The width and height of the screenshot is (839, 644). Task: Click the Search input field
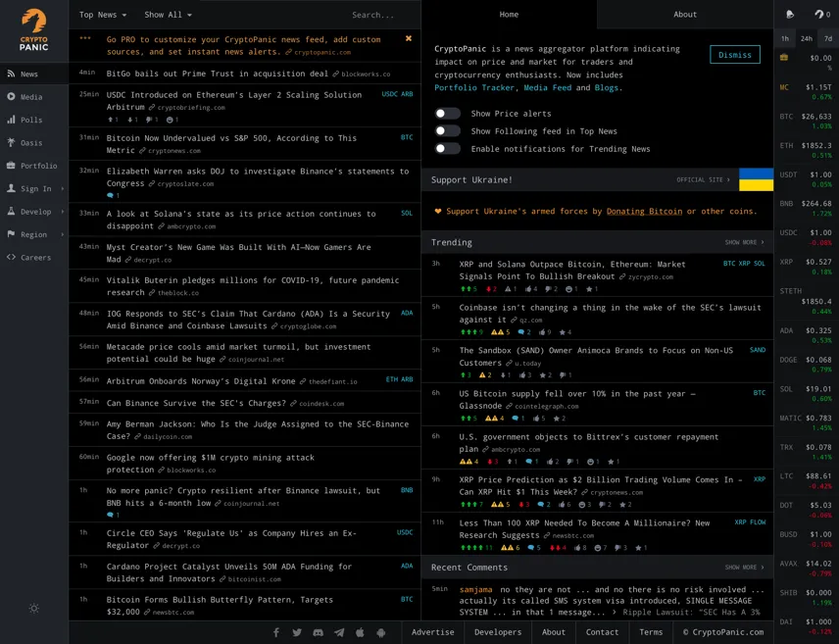[373, 15]
